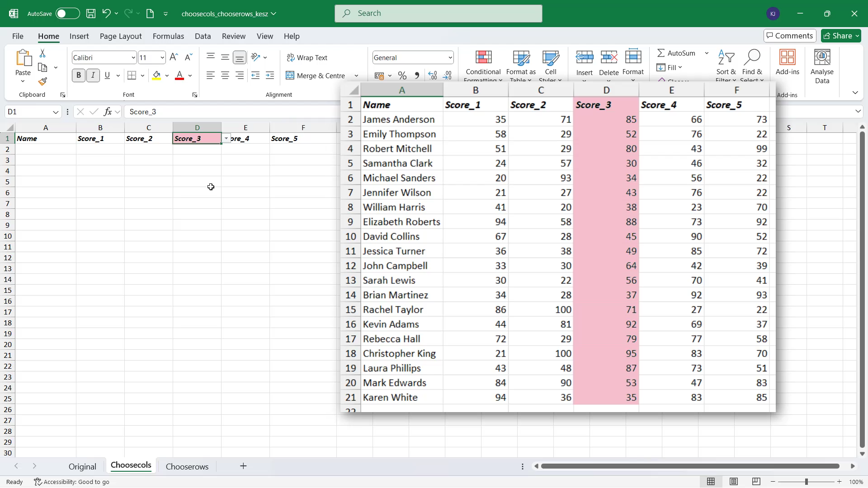The image size is (868, 488).
Task: Toggle Bold formatting button
Action: point(79,75)
